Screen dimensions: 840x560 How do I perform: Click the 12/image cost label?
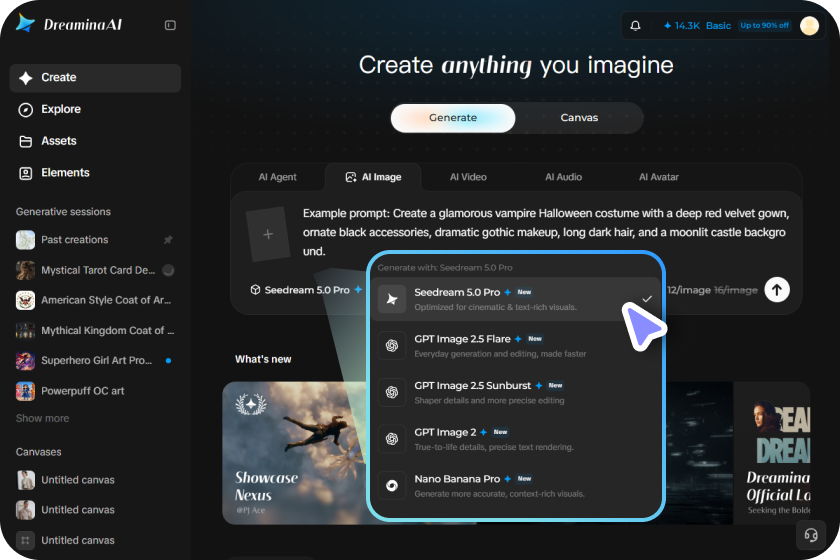(688, 290)
